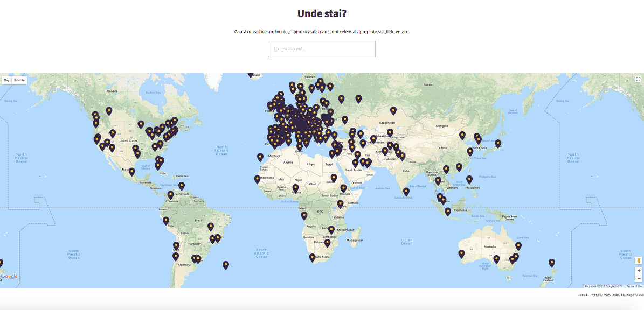Select the marker in Ethiopia

click(343, 188)
